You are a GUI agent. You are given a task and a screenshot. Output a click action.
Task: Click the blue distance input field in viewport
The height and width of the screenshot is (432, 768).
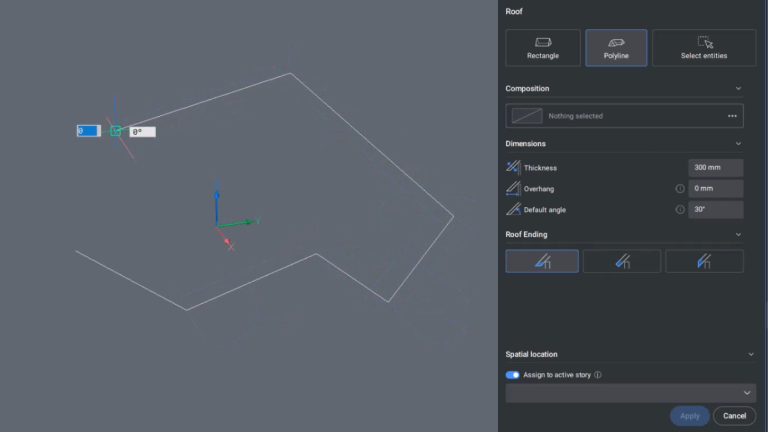(89, 131)
